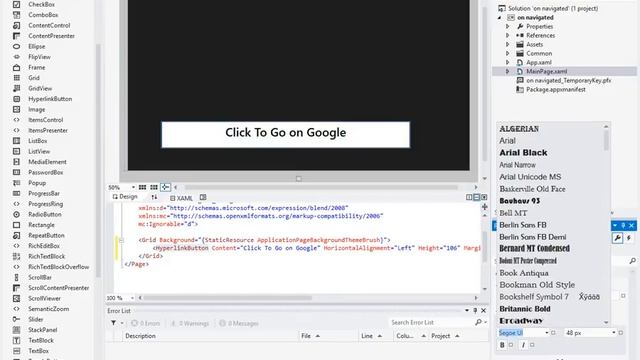640x360 pixels.
Task: Select the ProgressBar control icon
Action: 16,193
